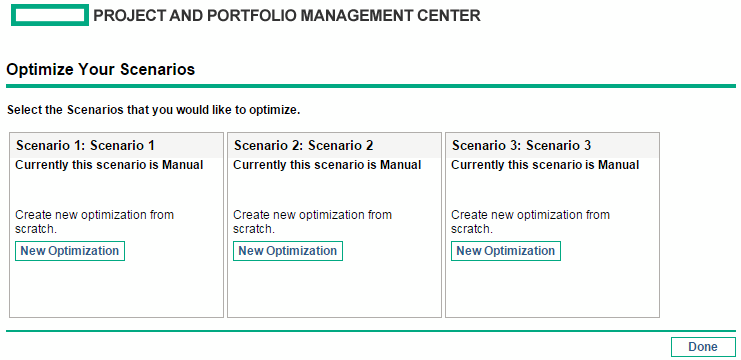Click New Optimization under Scenario 1
Viewport: 741px width, 360px height.
70,251
